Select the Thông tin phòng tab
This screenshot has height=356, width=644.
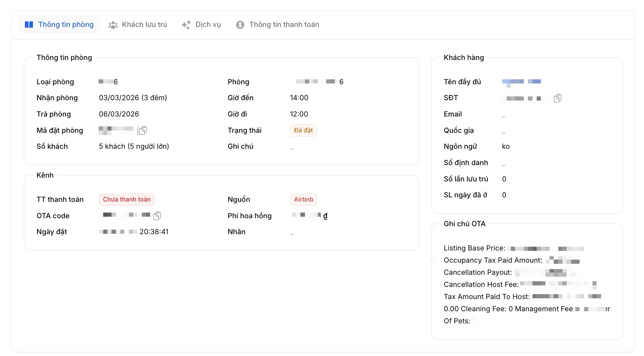66,25
